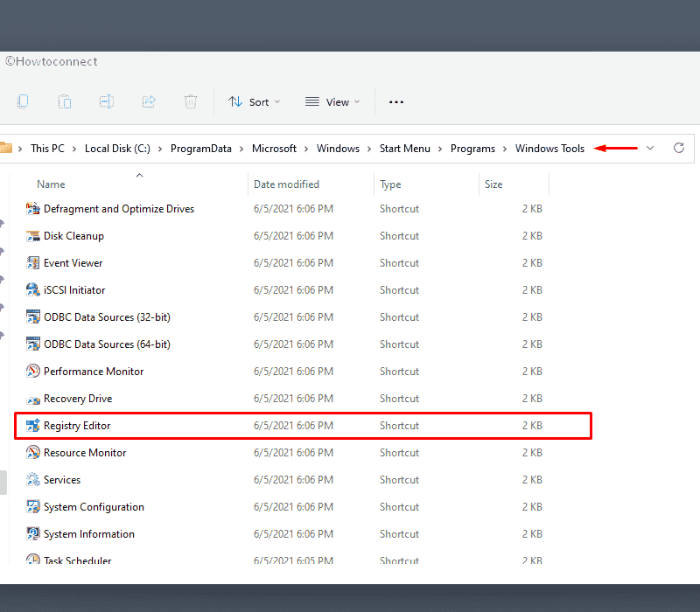
Task: Select Services file name
Action: click(62, 480)
